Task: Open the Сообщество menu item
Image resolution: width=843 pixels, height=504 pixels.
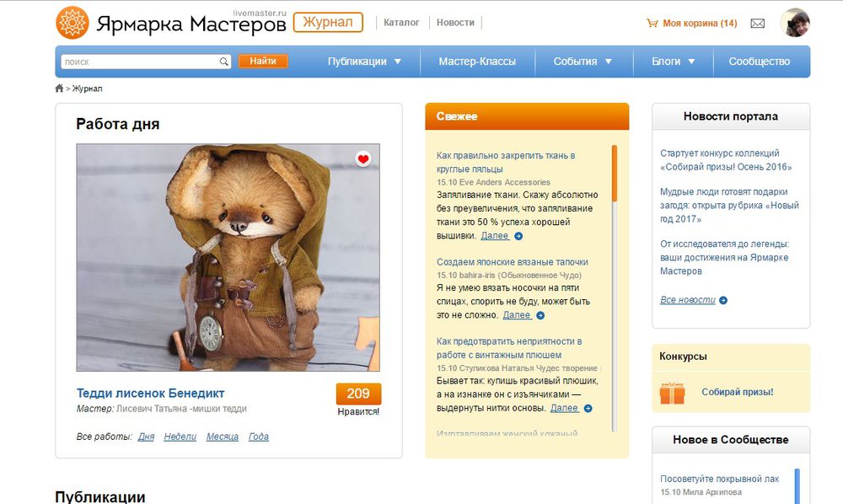Action: [x=760, y=62]
